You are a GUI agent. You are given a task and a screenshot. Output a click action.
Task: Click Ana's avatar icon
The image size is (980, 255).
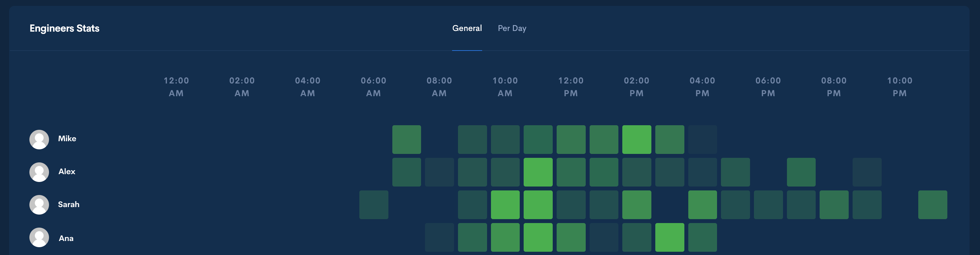[39, 237]
